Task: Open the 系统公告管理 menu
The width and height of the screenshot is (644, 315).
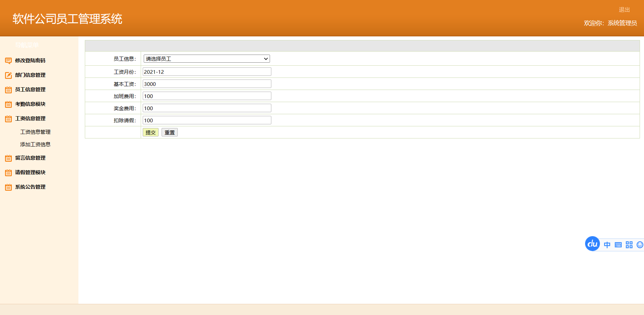Action: (30, 187)
